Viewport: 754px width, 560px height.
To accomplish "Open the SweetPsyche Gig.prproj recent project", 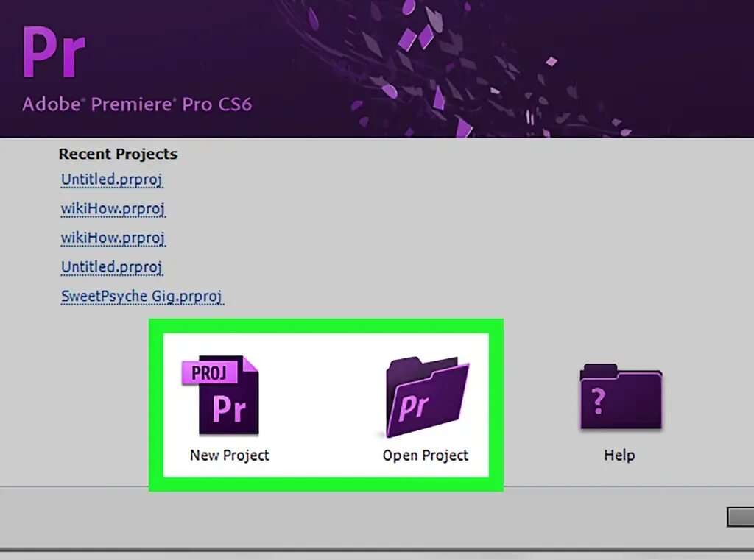I will (142, 296).
